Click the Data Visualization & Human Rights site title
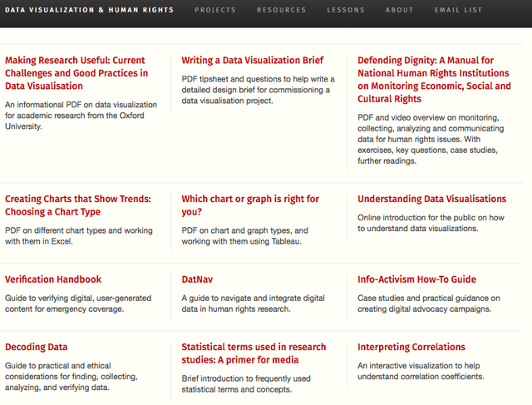 pyautogui.click(x=89, y=10)
